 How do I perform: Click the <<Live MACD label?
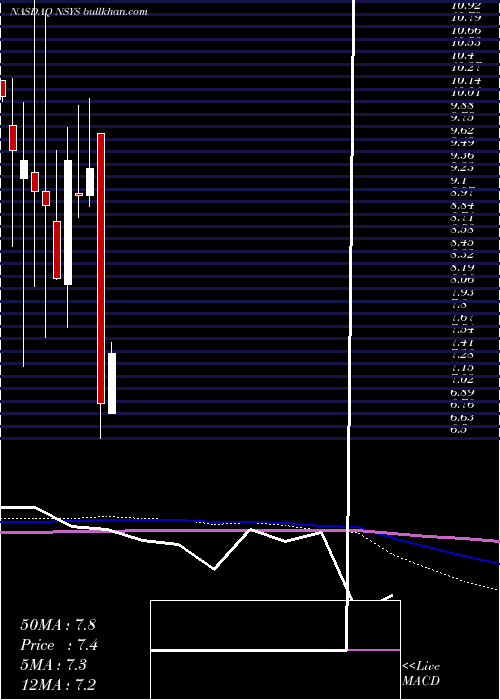point(421,674)
